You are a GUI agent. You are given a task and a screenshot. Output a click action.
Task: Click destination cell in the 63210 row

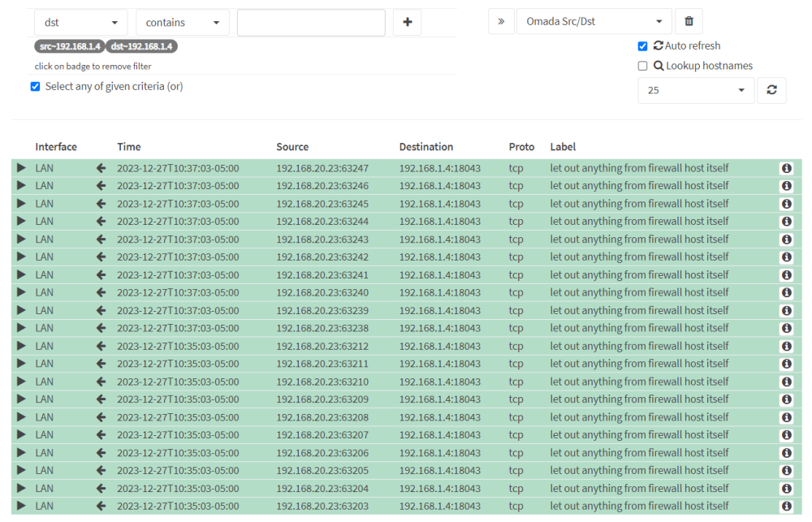coord(439,382)
